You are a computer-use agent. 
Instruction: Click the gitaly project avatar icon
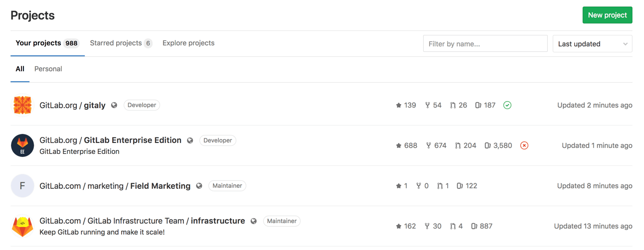click(x=22, y=106)
